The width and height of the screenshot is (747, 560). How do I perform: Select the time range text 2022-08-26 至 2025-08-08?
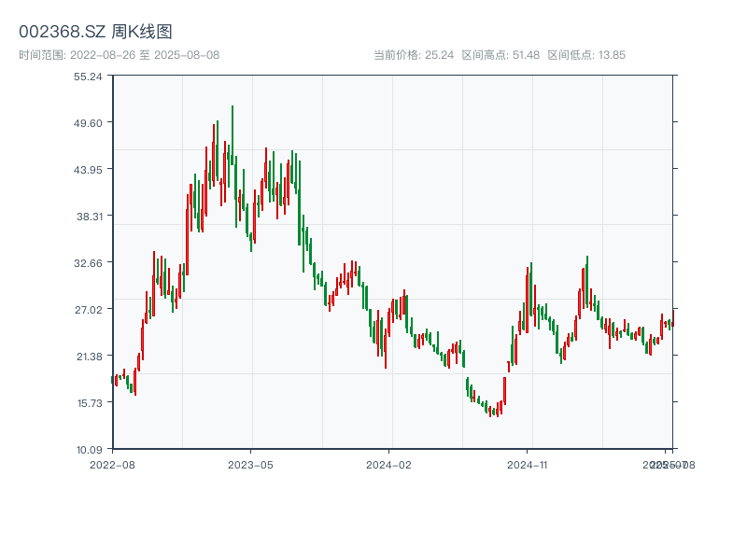coord(145,55)
